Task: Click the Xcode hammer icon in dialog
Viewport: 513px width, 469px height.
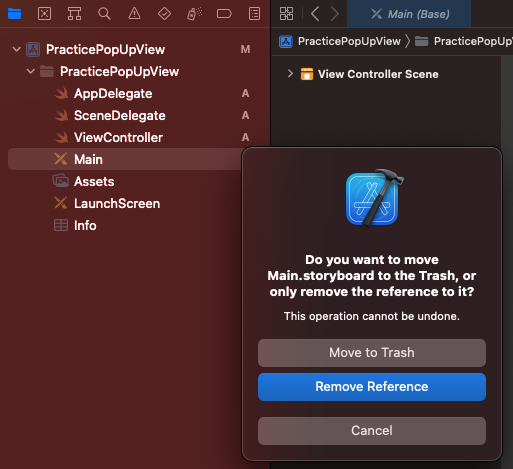Action: pos(374,198)
